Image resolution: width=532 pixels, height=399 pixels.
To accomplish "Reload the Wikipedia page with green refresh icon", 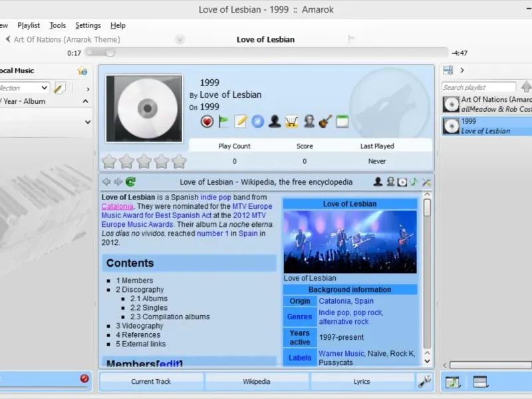I will click(x=130, y=182).
